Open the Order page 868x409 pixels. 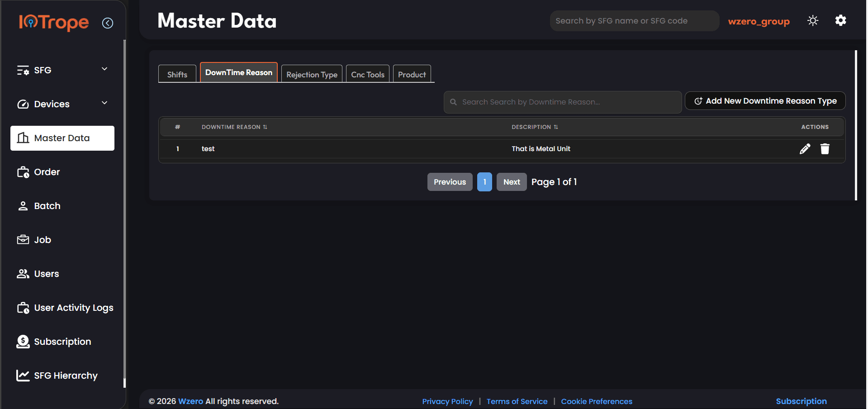47,172
